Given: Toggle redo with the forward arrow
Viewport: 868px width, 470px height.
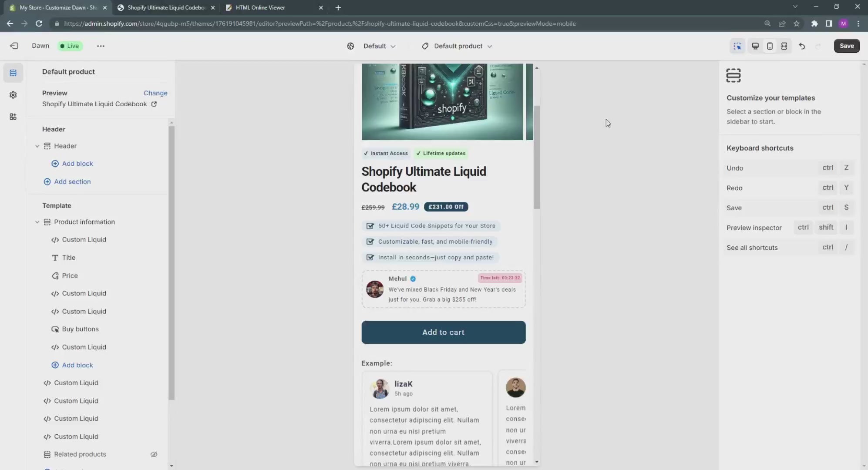Looking at the screenshot, I should tap(818, 46).
